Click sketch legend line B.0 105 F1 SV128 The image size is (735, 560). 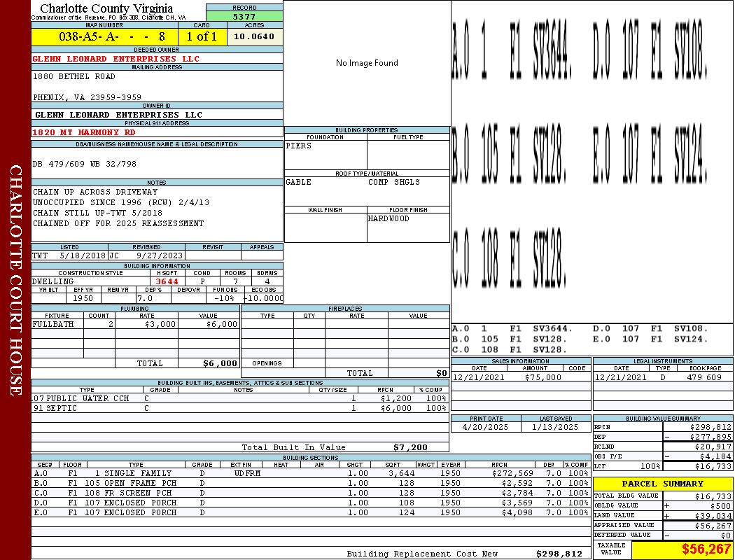[510, 339]
